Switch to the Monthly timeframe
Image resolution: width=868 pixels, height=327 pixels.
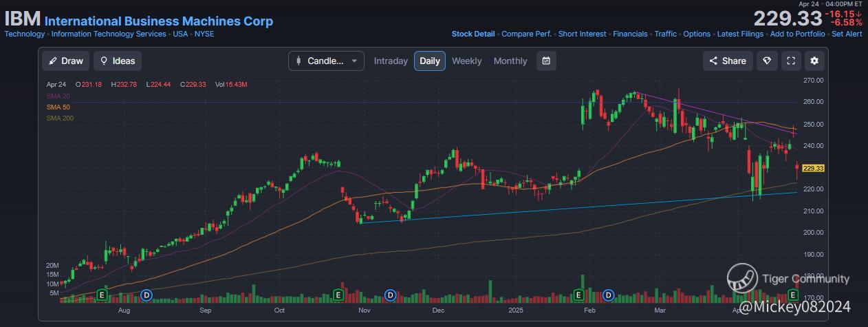510,61
